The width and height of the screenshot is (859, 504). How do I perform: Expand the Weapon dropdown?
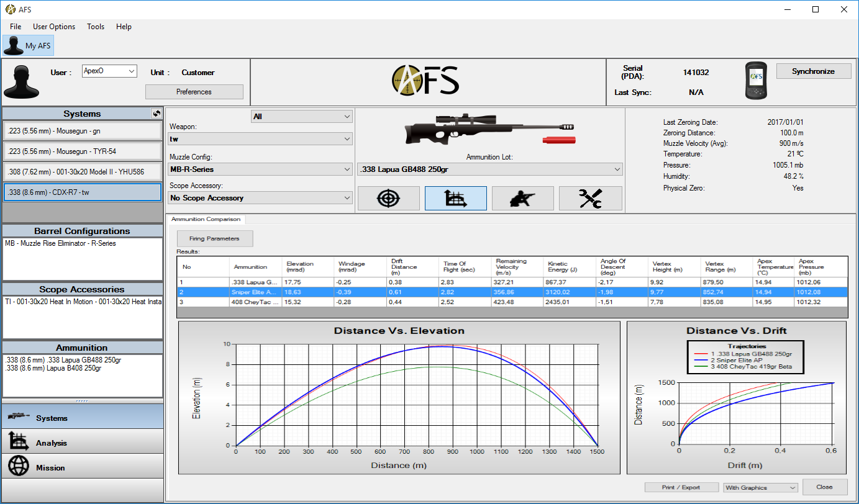(x=260, y=139)
